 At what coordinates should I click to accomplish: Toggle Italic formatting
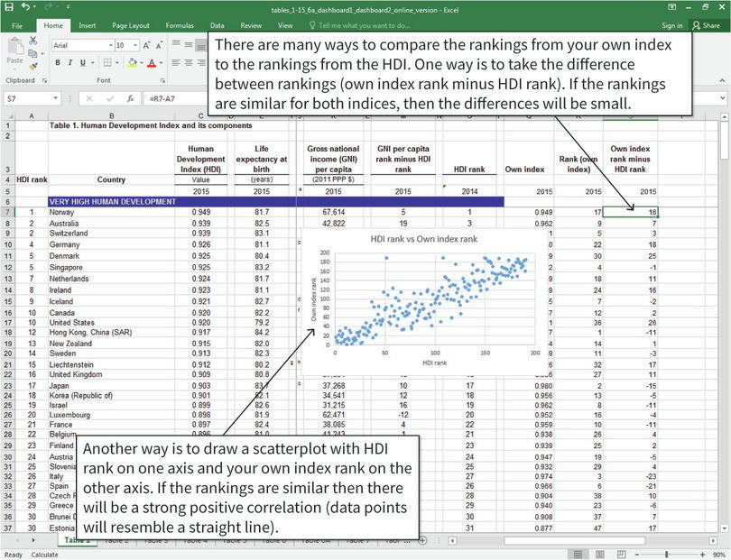click(70, 61)
